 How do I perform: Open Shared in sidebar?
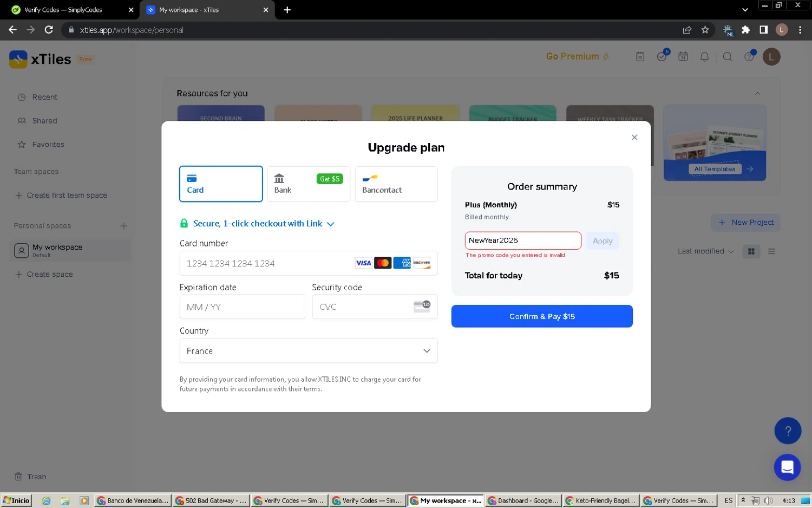tap(44, 121)
